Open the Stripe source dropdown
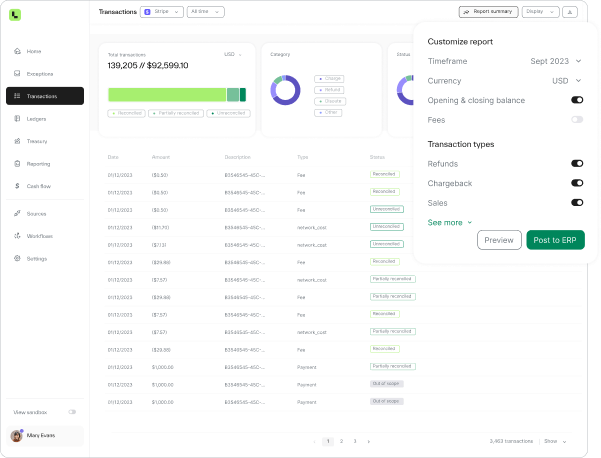Screen dimensions: 601x458 pos(162,12)
